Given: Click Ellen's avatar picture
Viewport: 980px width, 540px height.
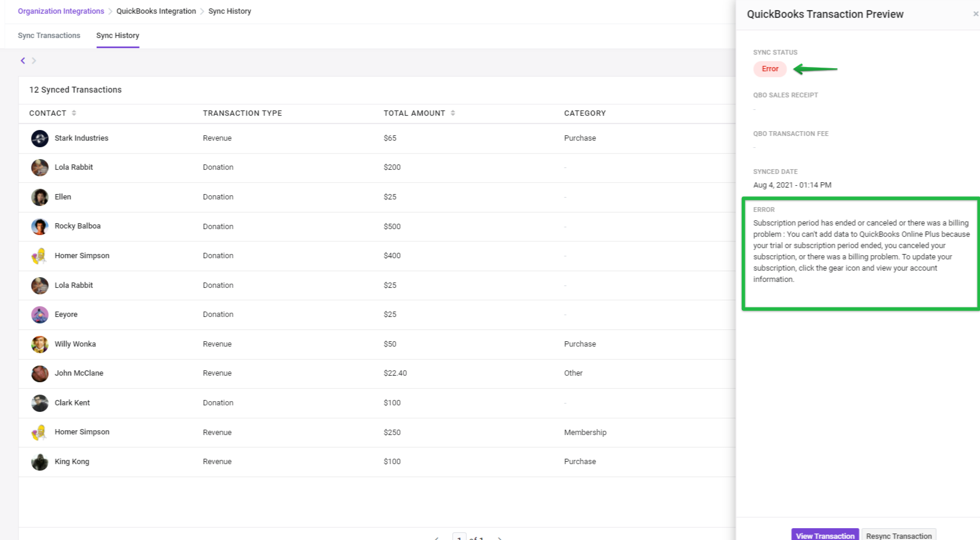Looking at the screenshot, I should pyautogui.click(x=40, y=197).
